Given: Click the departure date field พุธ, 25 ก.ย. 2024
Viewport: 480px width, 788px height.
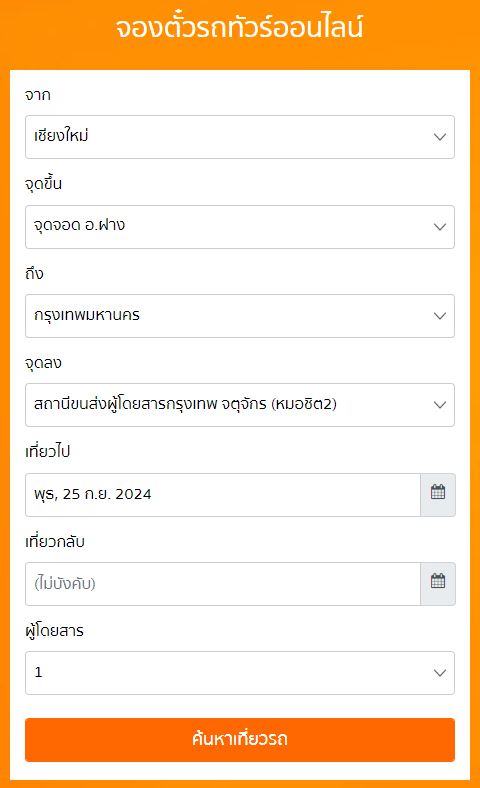Looking at the screenshot, I should [x=223, y=495].
